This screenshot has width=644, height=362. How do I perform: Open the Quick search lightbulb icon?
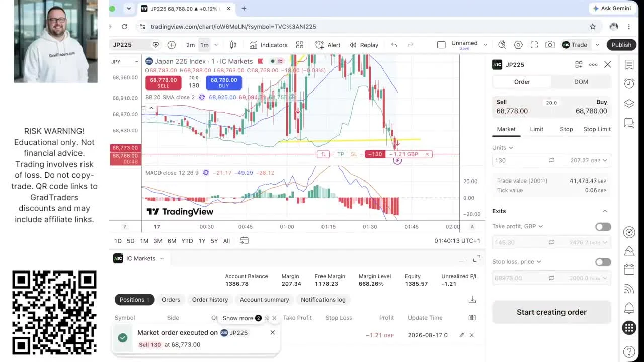click(x=502, y=45)
